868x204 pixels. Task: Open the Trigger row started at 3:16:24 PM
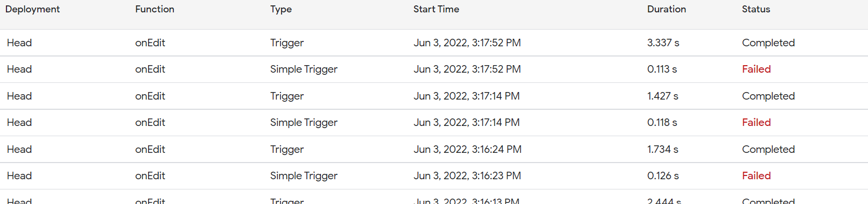click(434, 149)
